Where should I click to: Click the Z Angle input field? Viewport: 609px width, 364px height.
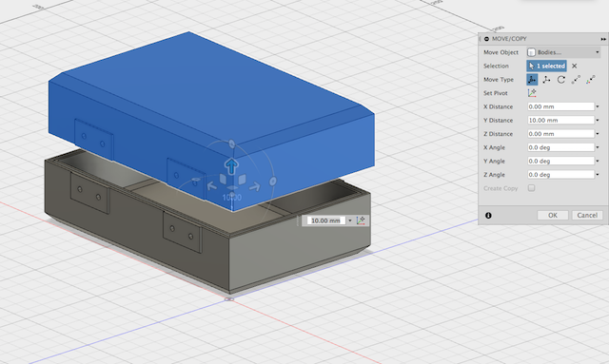pyautogui.click(x=560, y=175)
